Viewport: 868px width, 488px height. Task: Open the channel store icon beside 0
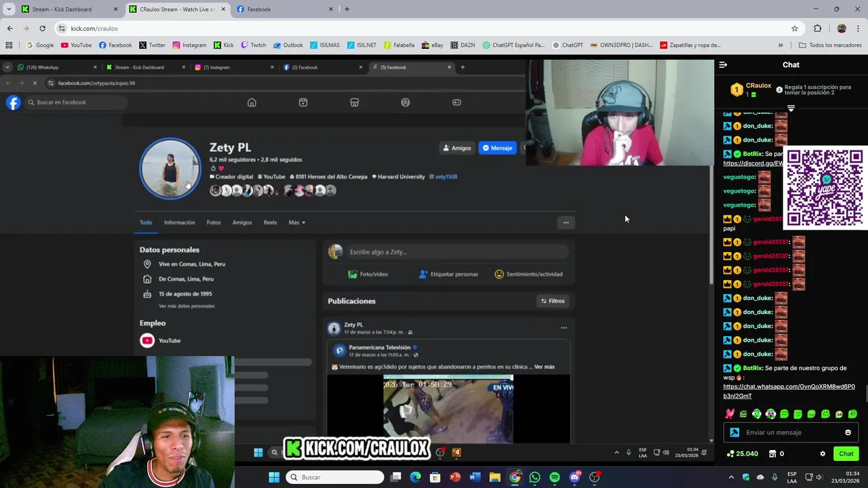point(772,454)
